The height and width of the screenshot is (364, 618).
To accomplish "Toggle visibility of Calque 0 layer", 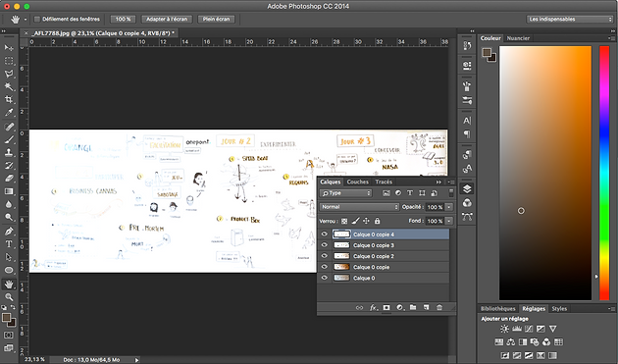I will [325, 278].
